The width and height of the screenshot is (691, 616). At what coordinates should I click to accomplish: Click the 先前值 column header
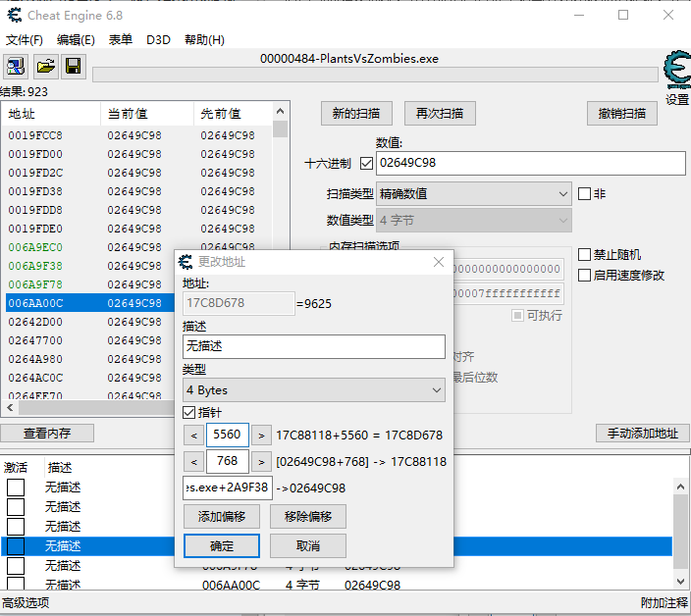coord(234,114)
